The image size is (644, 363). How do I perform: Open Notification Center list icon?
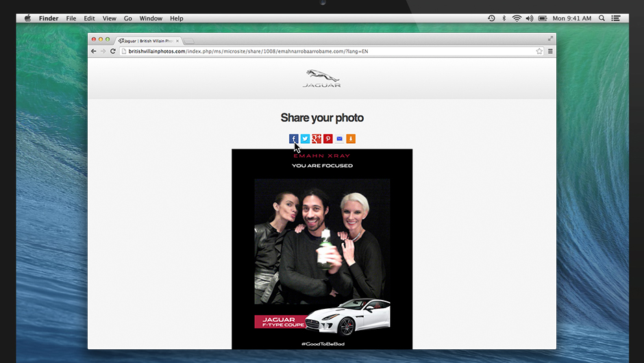pyautogui.click(x=616, y=18)
